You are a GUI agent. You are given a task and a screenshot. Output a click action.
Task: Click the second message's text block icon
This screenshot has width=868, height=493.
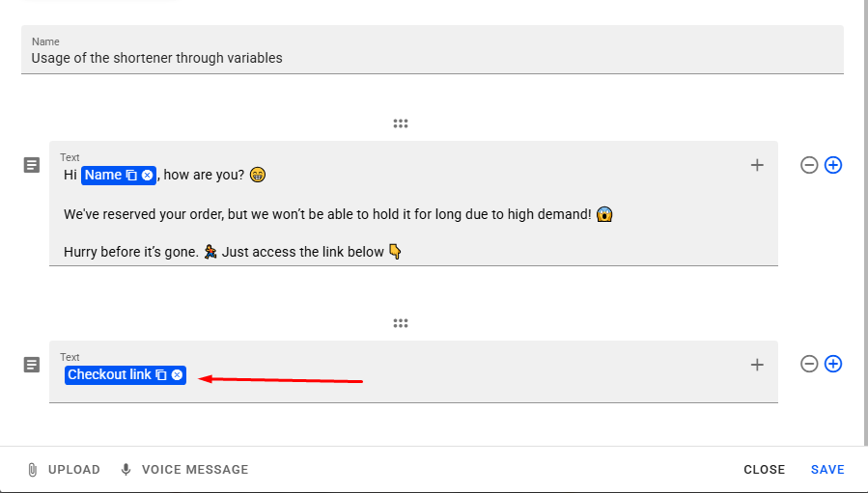click(32, 365)
